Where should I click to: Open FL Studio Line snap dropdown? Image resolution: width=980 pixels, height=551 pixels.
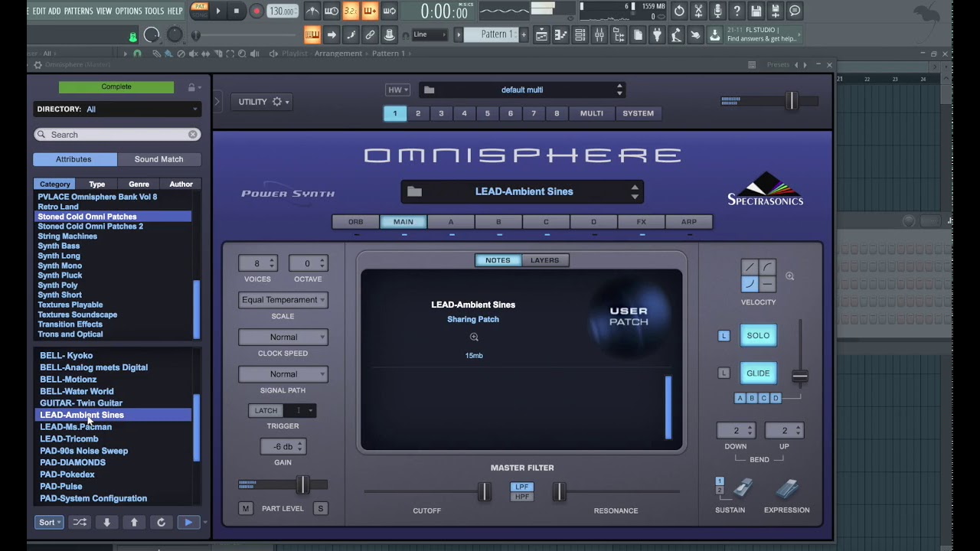[430, 34]
